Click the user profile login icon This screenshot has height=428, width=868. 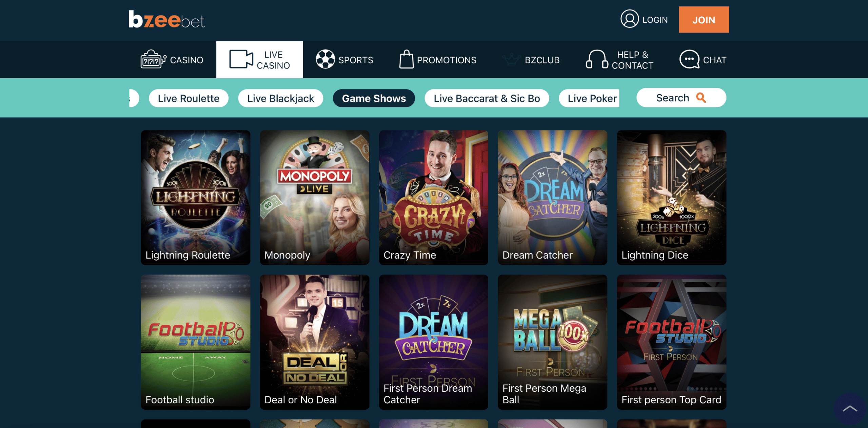(x=629, y=19)
